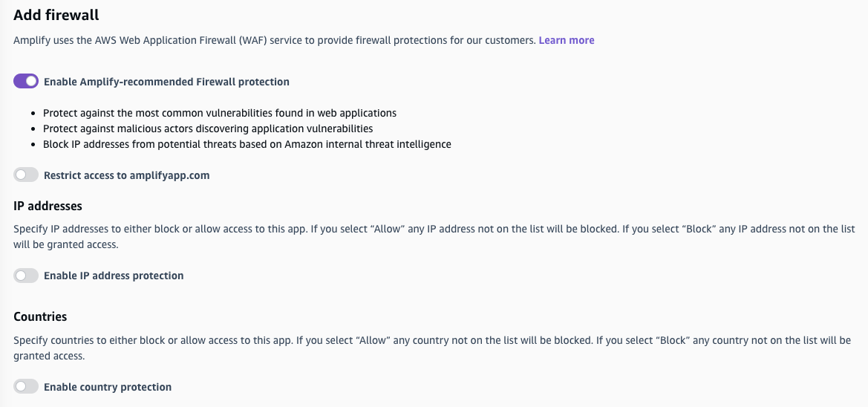
Task: Click the Countries section heading
Action: point(40,316)
